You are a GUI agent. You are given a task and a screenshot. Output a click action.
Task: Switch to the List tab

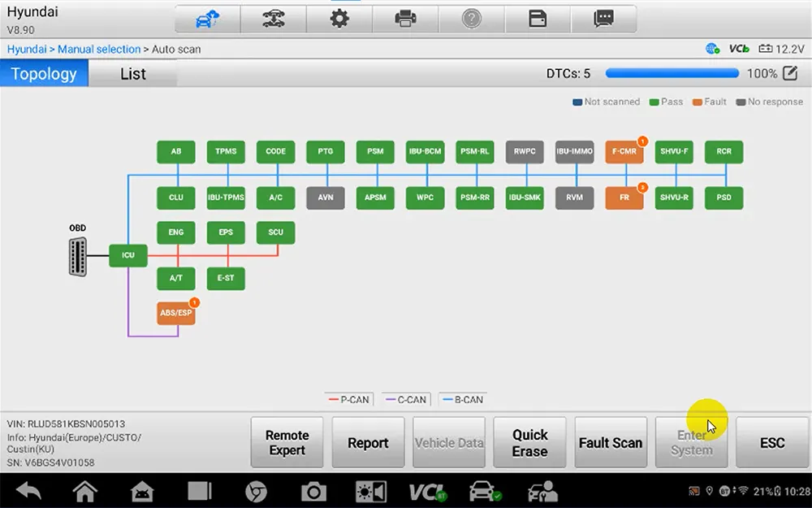[x=133, y=74]
